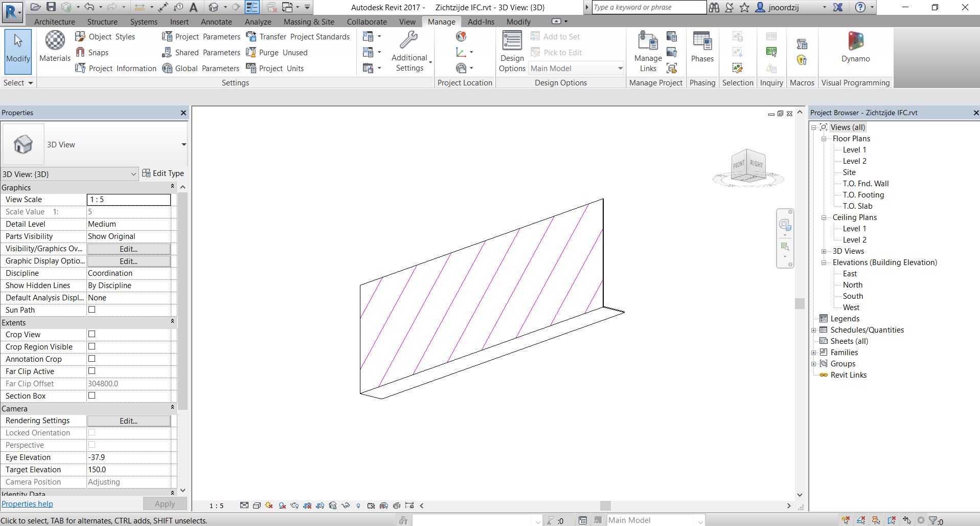Open the Annotate ribbon tab

point(216,21)
